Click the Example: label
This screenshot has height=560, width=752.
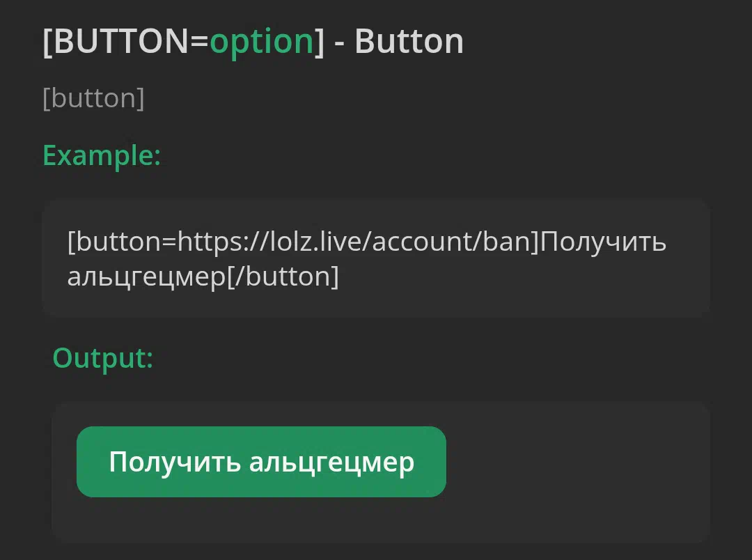click(x=102, y=156)
